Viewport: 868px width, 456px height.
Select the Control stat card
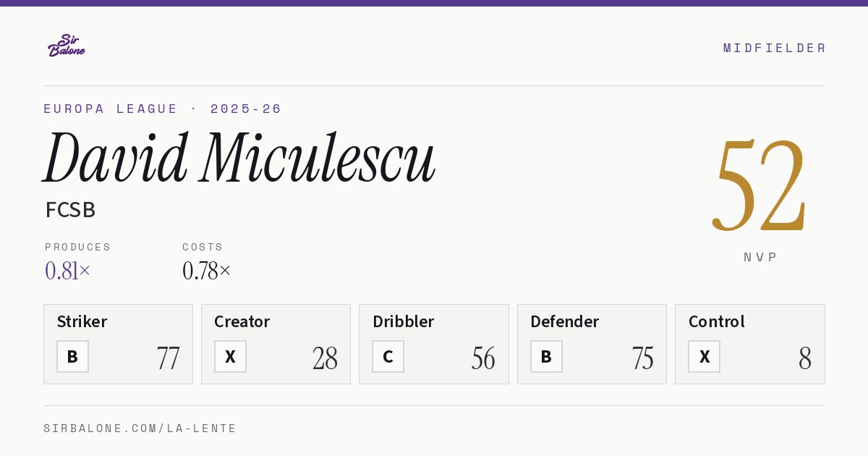pos(750,344)
